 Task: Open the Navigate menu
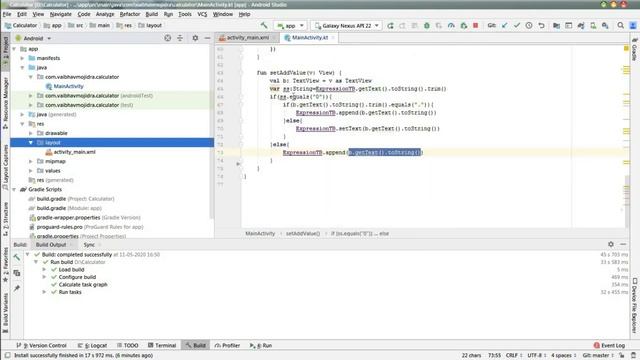60,14
